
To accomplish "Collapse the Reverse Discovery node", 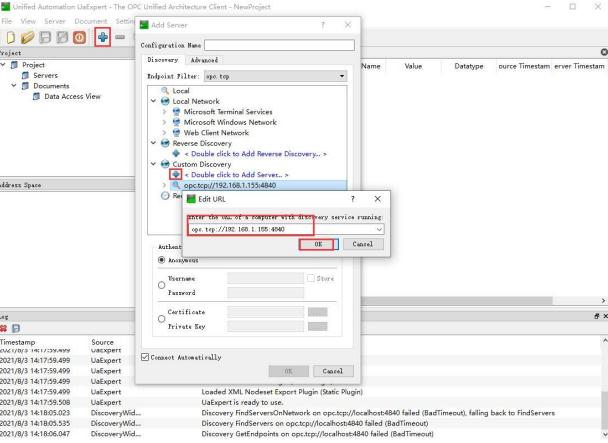I will pos(154,143).
